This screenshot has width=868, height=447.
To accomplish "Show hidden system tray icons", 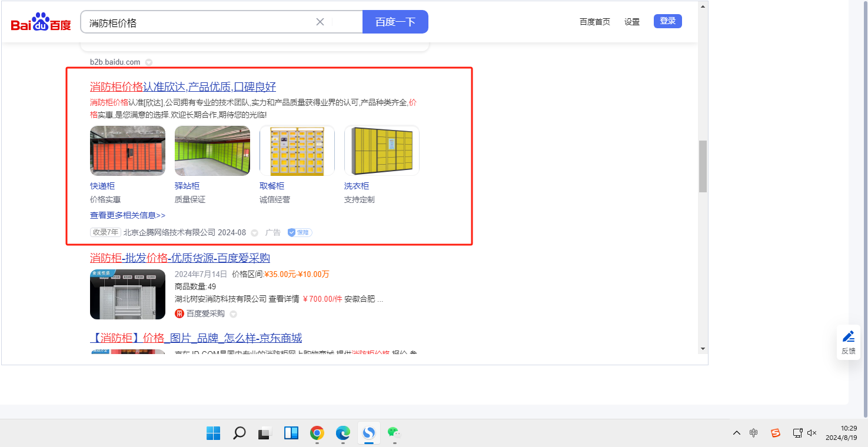I will (737, 433).
